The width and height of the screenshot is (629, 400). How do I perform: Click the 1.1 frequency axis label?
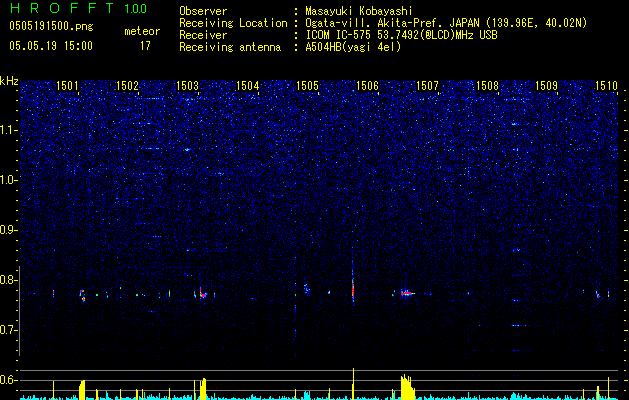[x=9, y=130]
